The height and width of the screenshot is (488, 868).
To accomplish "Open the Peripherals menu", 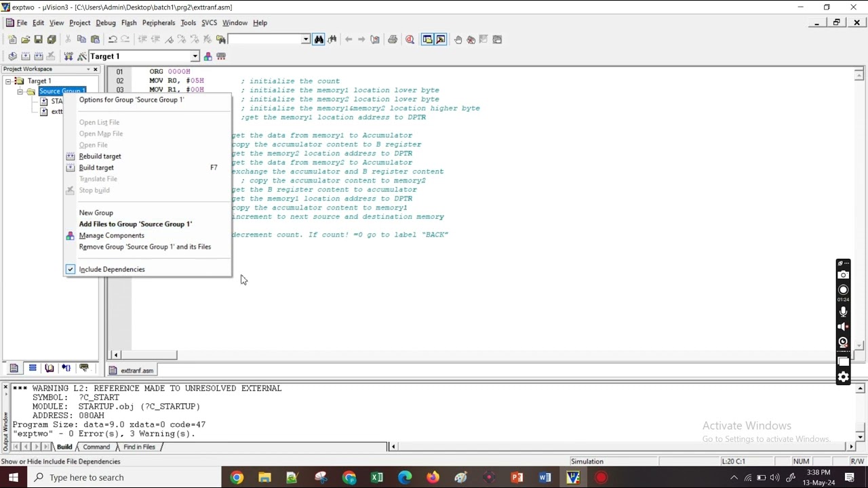I will pyautogui.click(x=159, y=23).
